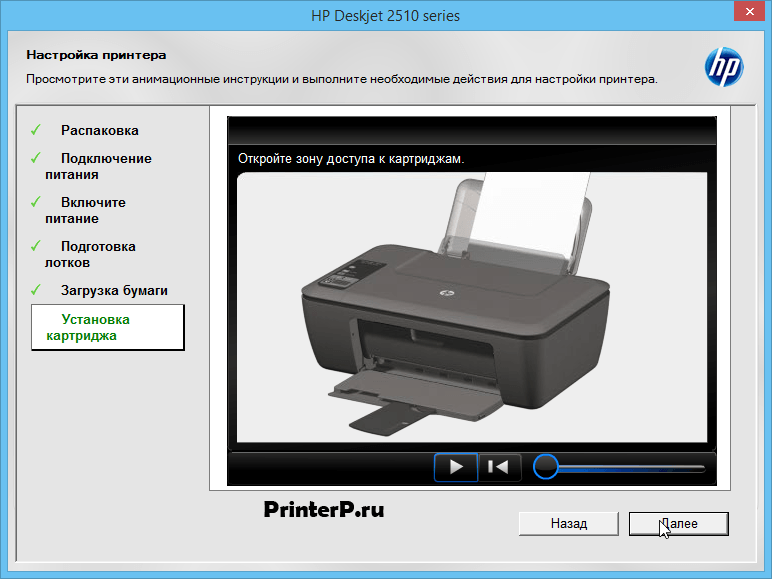
Task: Click the green checkmark next to Распаковка
Action: tap(35, 130)
